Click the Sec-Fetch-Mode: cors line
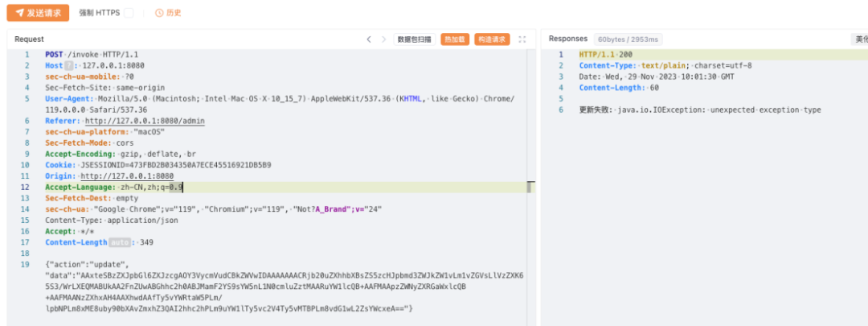The width and height of the screenshot is (868, 326). coord(90,143)
